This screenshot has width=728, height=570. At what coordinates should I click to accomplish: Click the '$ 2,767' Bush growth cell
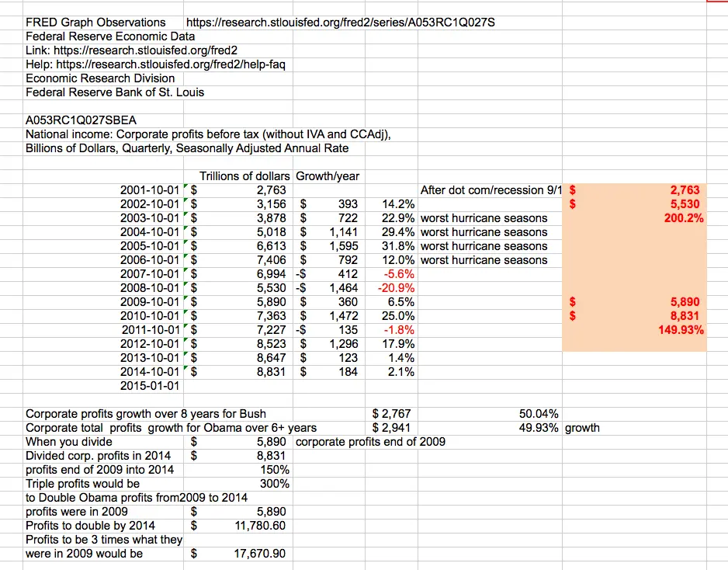pos(391,413)
